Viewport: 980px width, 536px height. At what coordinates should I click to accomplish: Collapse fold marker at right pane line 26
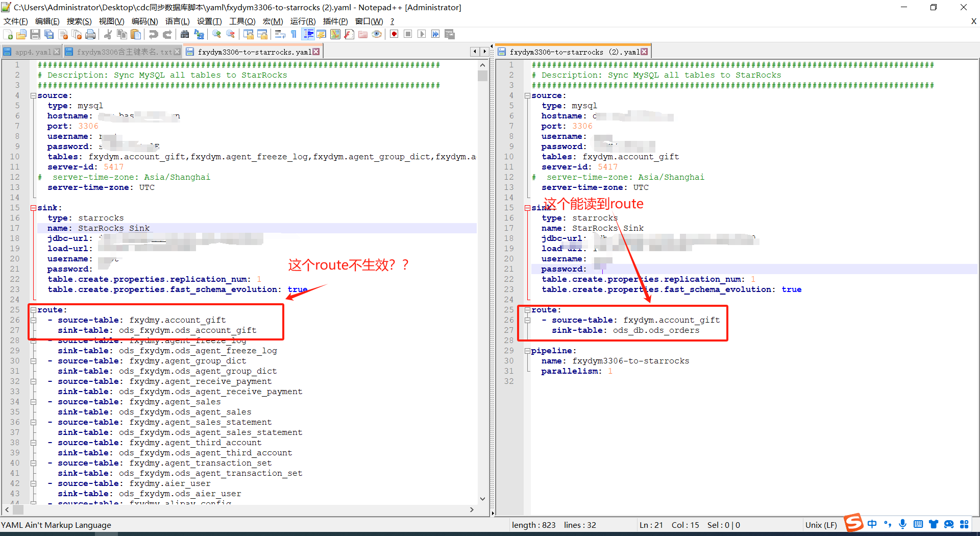(527, 320)
